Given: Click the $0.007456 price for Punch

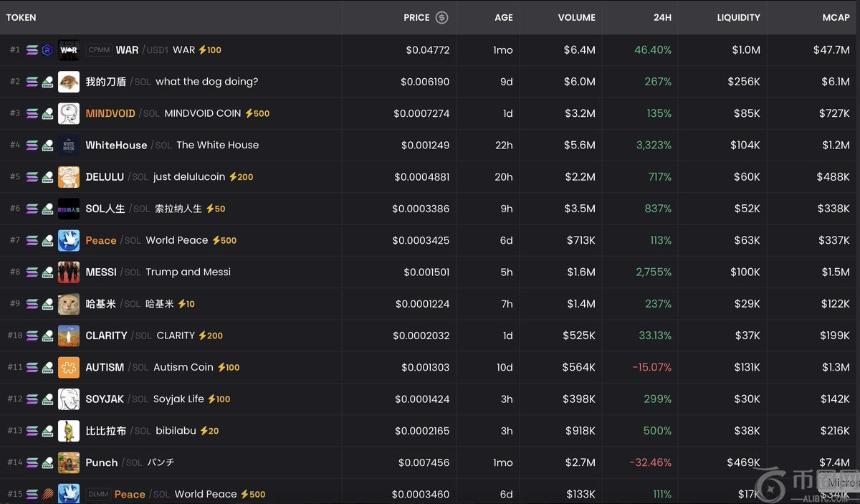Looking at the screenshot, I should click(424, 463).
